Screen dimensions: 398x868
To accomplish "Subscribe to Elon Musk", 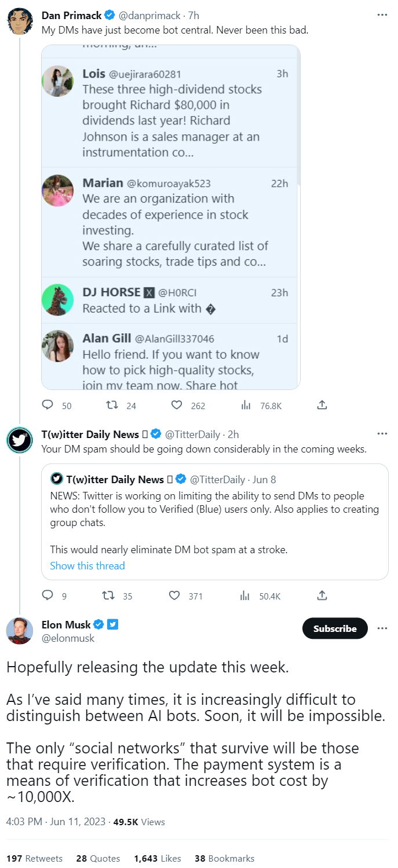I will 335,628.
